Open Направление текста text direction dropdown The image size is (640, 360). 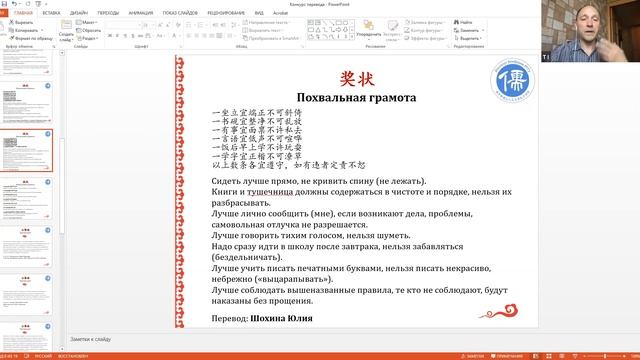click(266, 22)
